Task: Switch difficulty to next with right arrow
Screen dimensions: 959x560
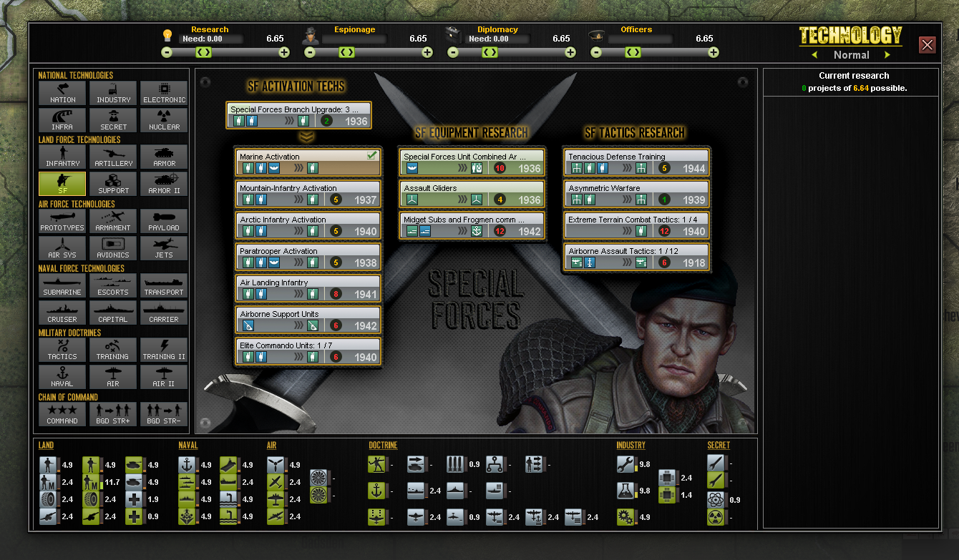Action: (x=887, y=55)
